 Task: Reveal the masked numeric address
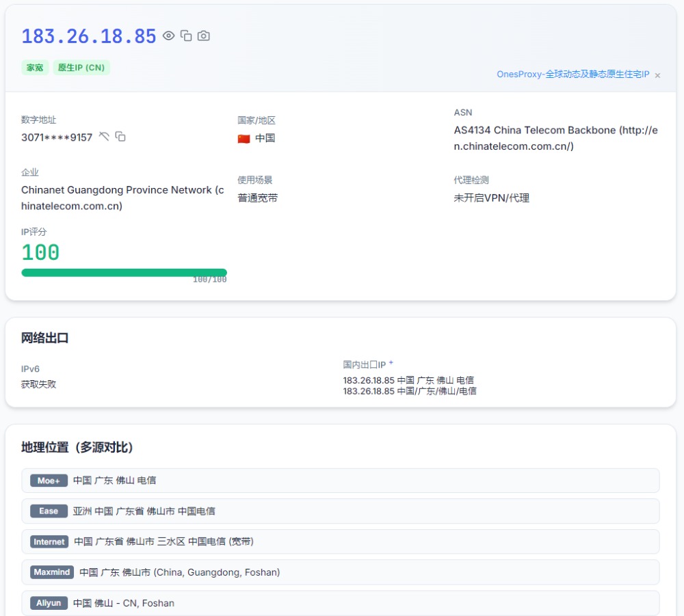click(104, 137)
